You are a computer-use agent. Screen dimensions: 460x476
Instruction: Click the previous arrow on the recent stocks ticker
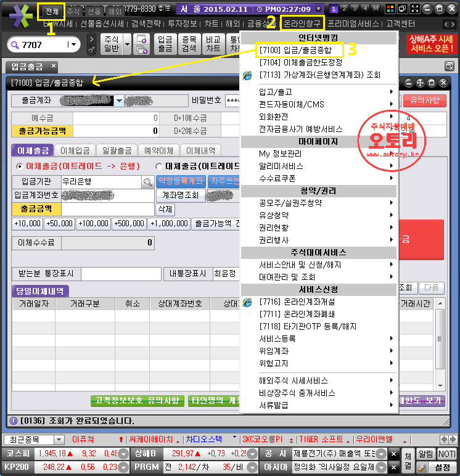tap(444, 439)
